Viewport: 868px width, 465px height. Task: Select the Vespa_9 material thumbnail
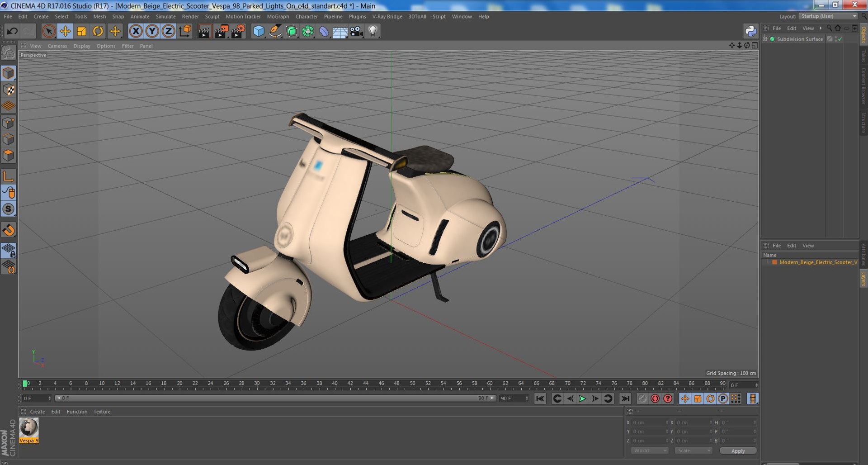29,430
